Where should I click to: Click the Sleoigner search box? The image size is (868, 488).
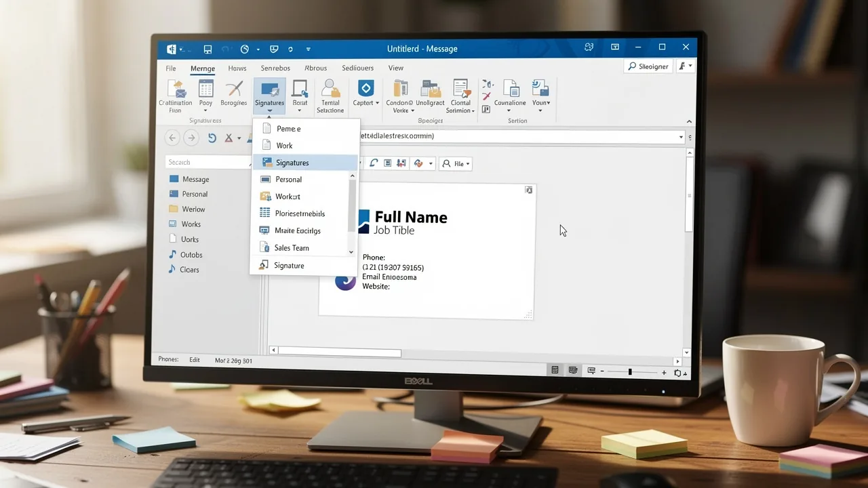pyautogui.click(x=648, y=66)
